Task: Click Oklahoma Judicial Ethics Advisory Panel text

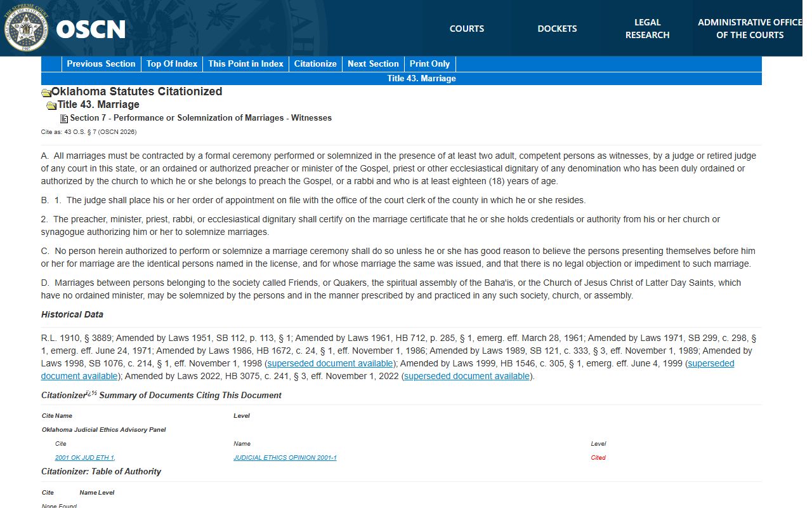Action: 104,430
